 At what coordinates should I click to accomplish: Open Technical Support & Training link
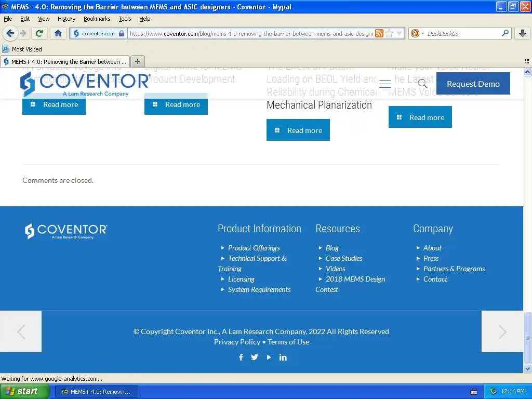tap(252, 263)
